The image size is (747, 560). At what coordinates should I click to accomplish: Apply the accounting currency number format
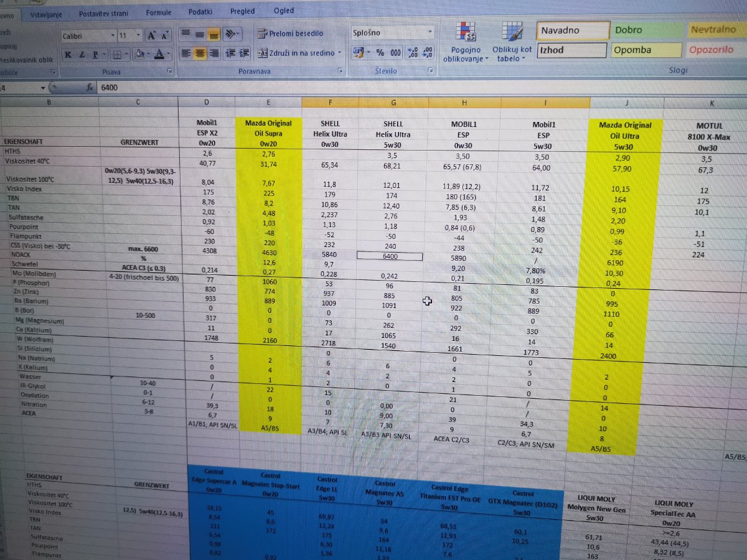coord(359,52)
